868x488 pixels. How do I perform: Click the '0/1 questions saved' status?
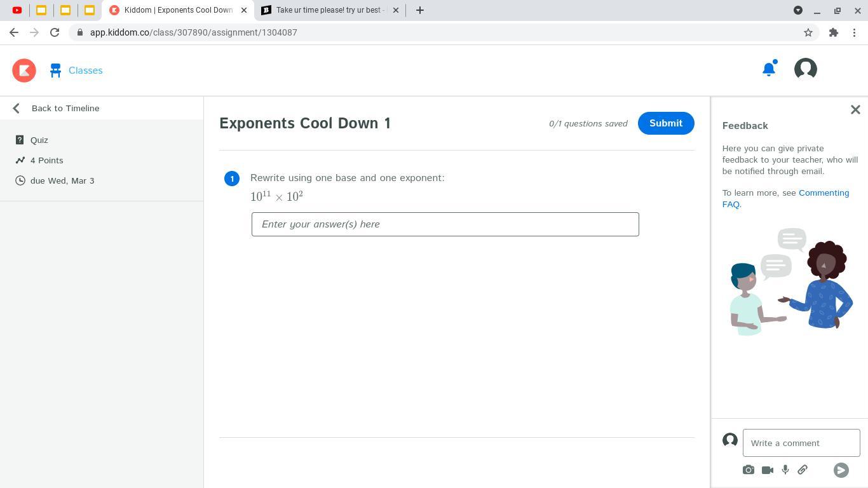point(588,123)
